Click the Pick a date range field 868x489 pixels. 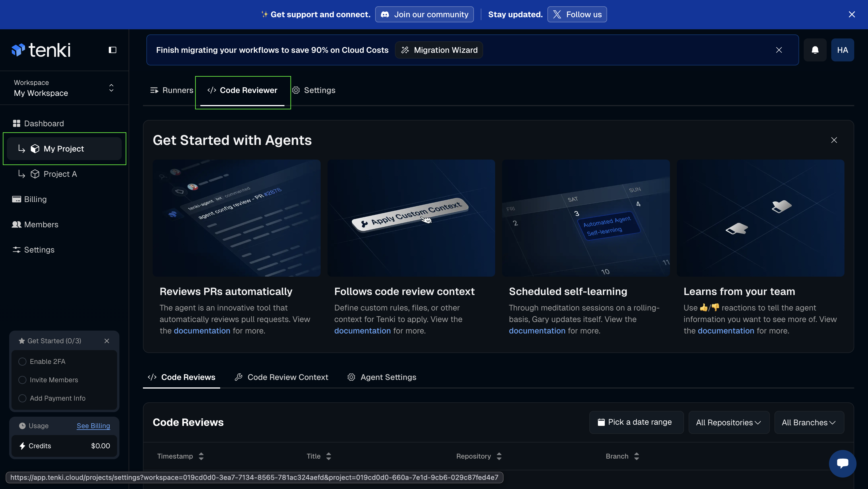pyautogui.click(x=636, y=422)
